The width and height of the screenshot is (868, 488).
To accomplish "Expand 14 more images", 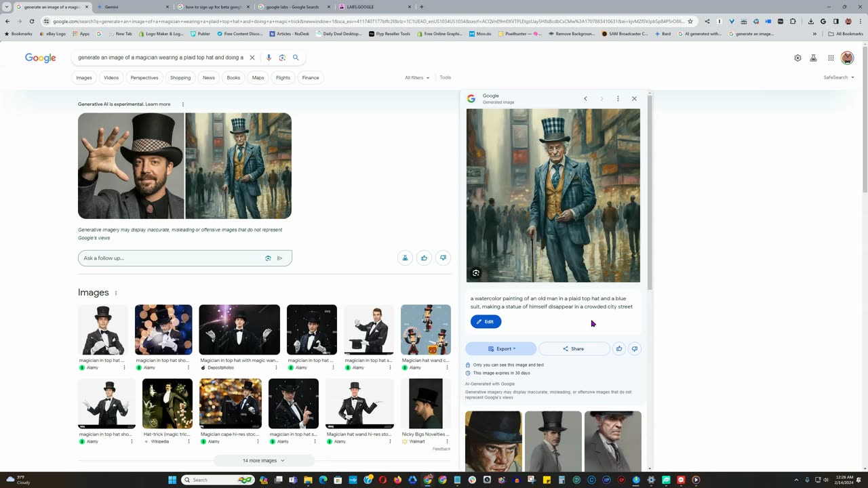I will tap(264, 461).
